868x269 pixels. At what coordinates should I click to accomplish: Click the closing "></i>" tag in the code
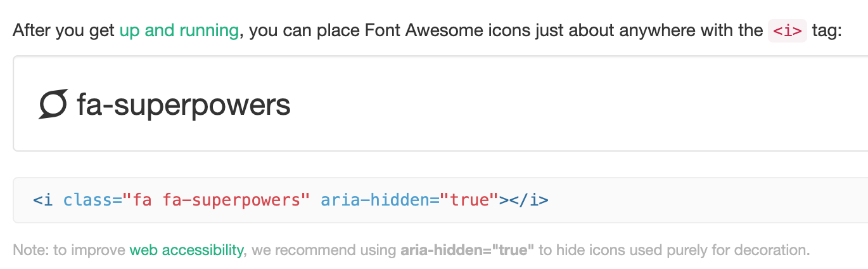click(524, 200)
